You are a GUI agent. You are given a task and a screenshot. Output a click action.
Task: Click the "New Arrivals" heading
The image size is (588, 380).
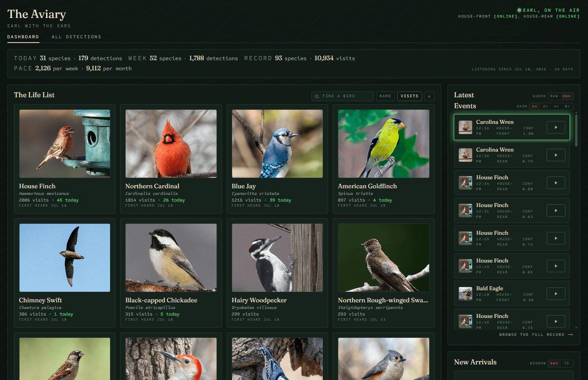[475, 362]
